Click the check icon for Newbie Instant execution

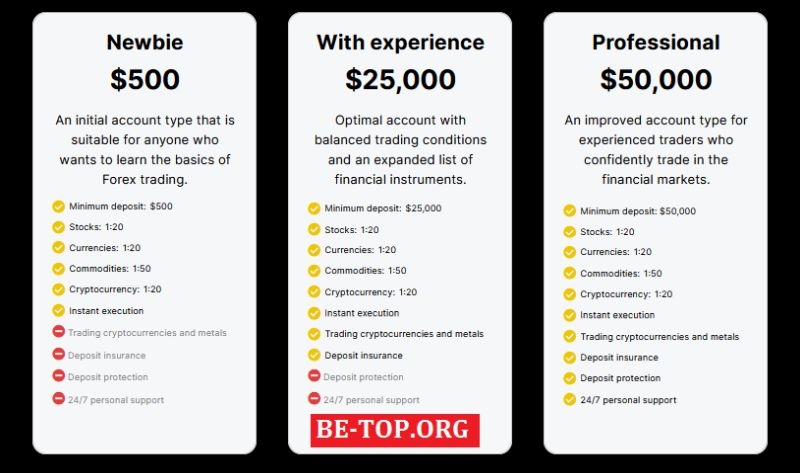58,311
